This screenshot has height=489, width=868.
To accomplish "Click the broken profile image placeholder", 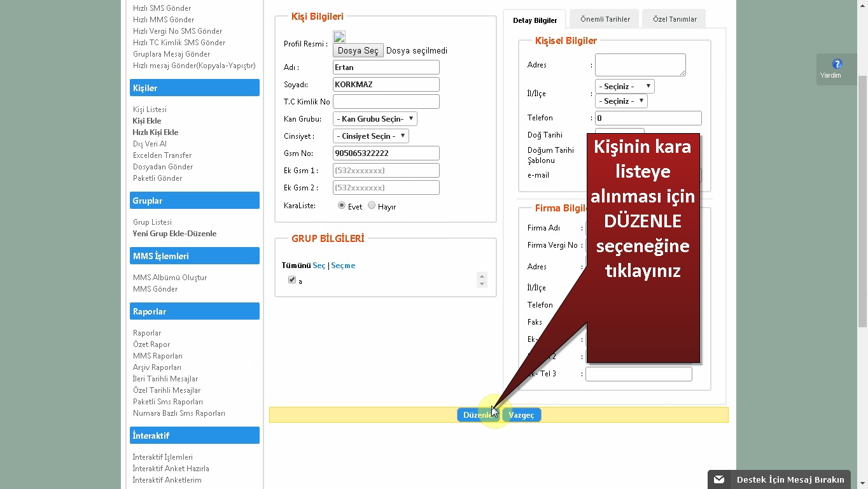I will tap(339, 37).
